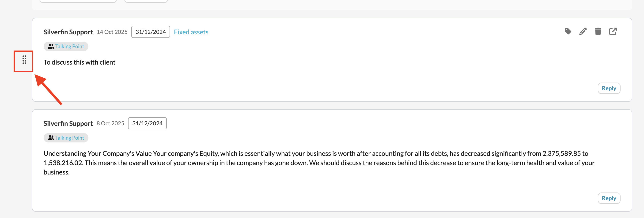Viewport: 644px width, 218px height.
Task: Click the Silverfin Support author name dated 14 Oct
Action: 68,32
